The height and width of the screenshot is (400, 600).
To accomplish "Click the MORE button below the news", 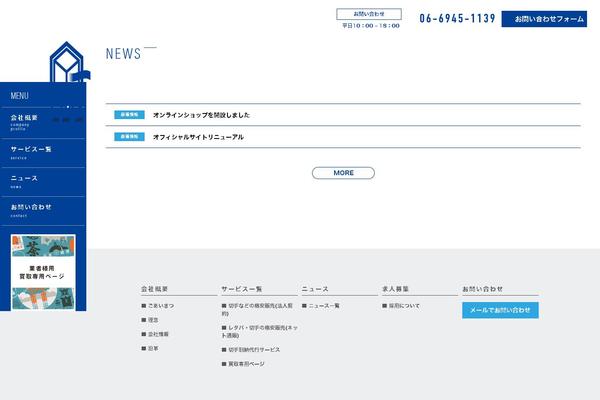I will pos(343,173).
